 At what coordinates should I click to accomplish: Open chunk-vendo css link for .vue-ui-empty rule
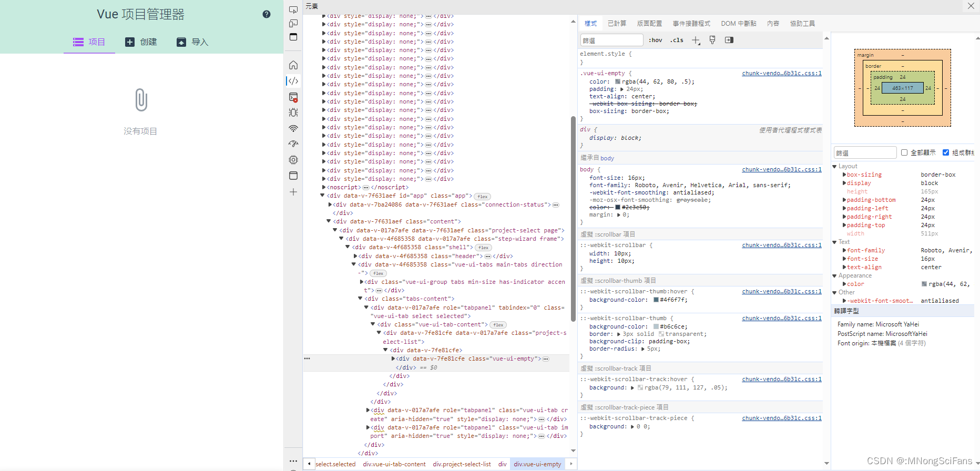[x=782, y=73]
